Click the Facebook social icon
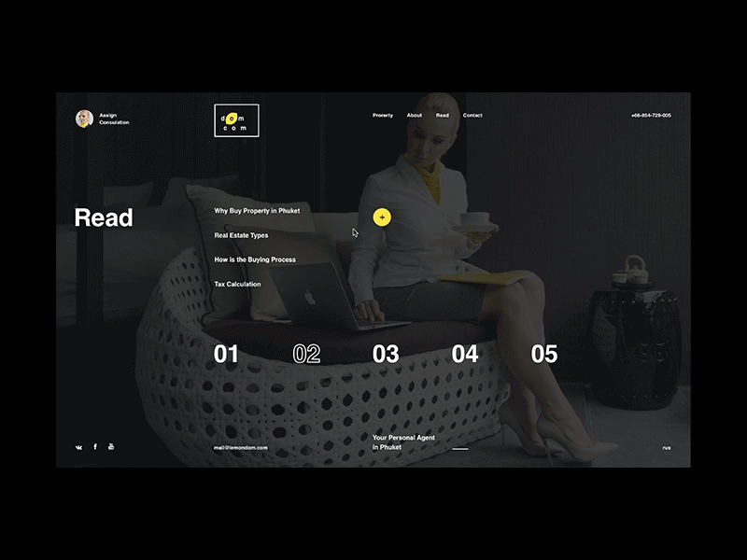747x560 pixels. (95, 446)
